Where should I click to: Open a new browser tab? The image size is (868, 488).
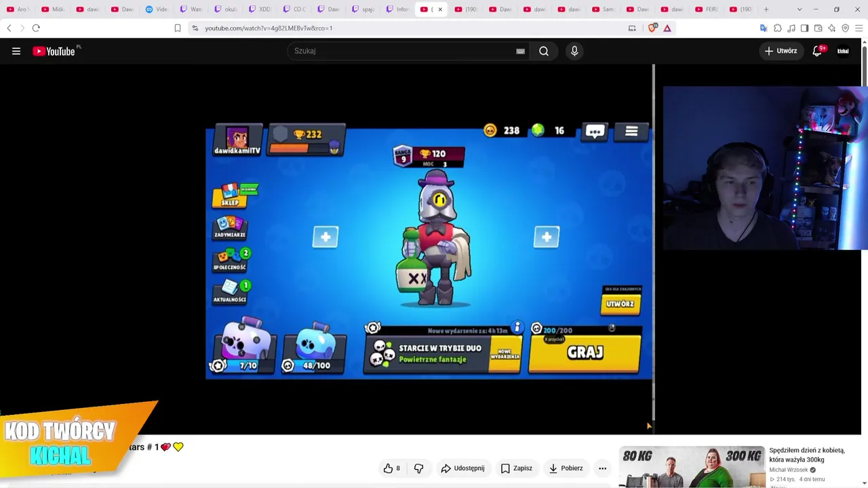point(766,9)
